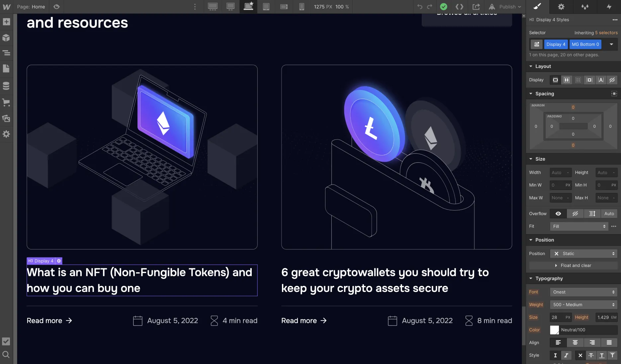This screenshot has width=621, height=364.
Task: Set display to grid
Action: (x=578, y=80)
